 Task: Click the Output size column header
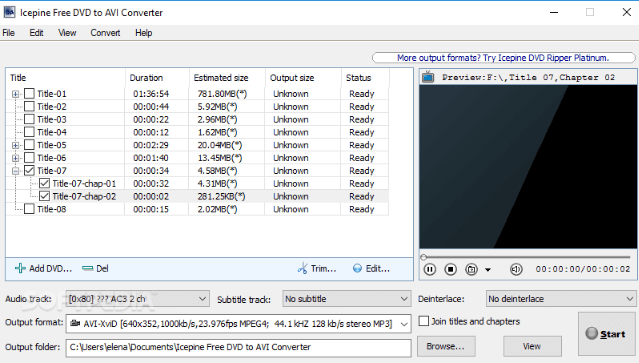pos(303,78)
